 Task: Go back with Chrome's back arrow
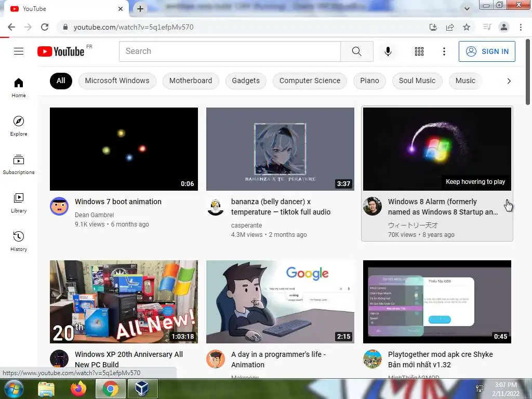(11, 27)
